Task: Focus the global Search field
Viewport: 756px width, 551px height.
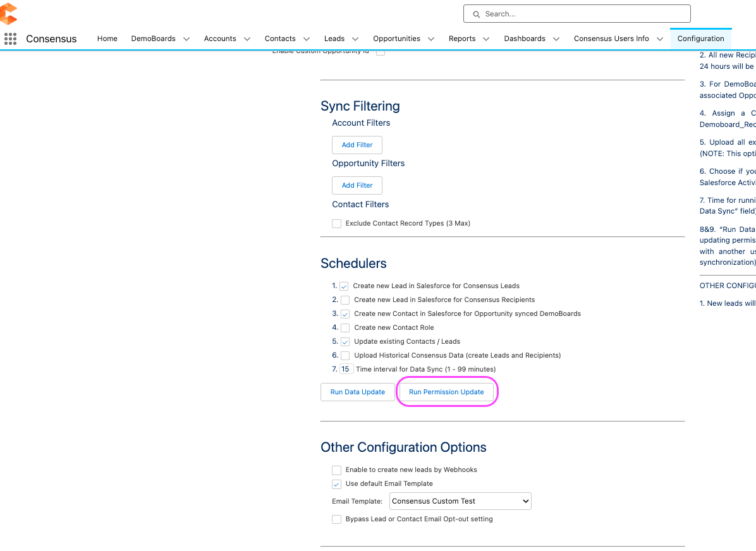Action: coord(576,14)
